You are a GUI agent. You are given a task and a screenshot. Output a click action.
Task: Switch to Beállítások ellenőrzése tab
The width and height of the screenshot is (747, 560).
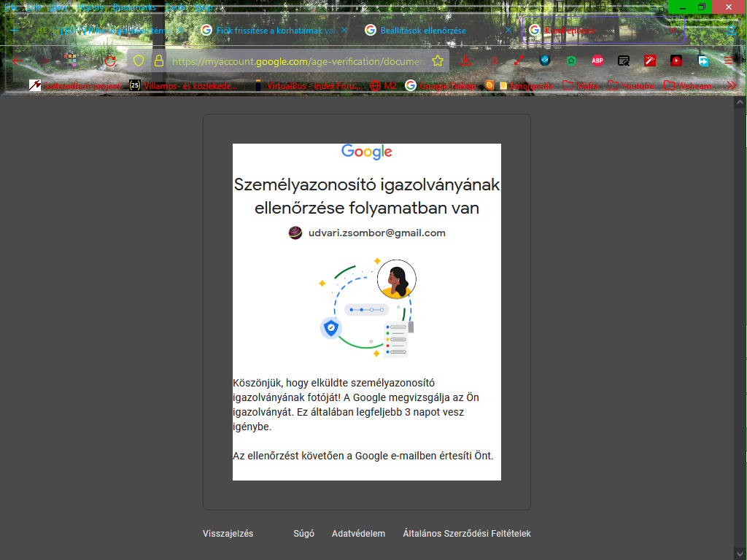coord(438,30)
